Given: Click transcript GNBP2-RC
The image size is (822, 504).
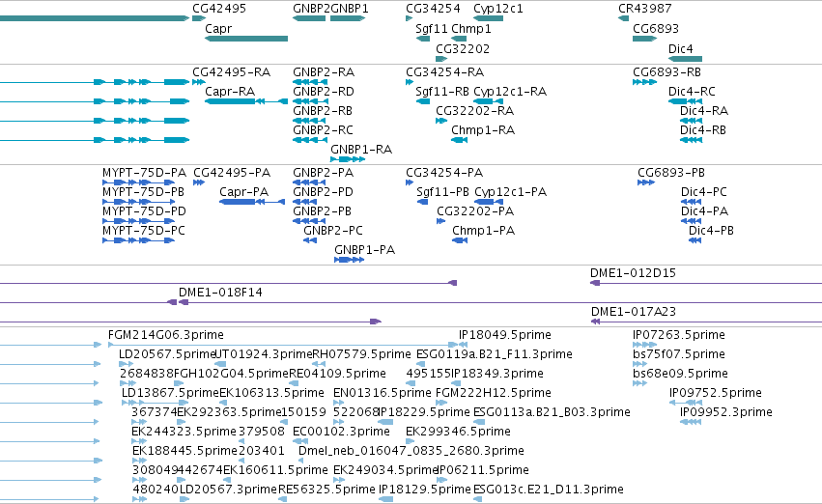Looking at the screenshot, I should tap(323, 130).
